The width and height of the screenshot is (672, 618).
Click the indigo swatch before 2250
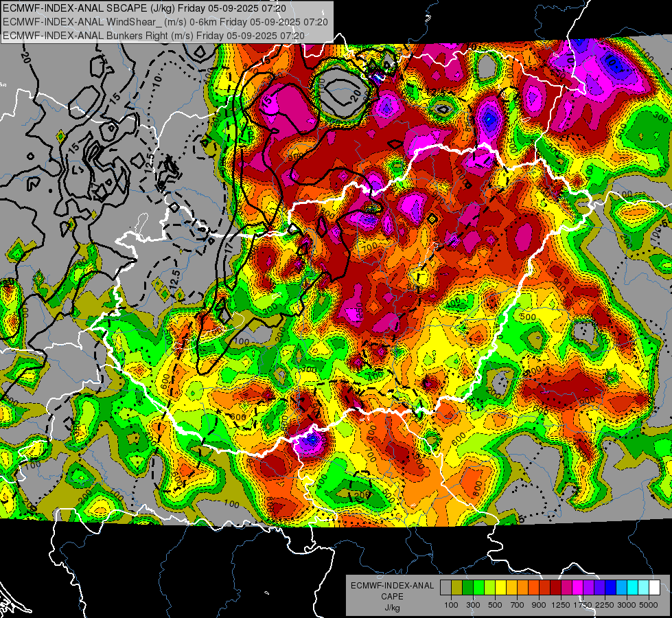[599, 587]
